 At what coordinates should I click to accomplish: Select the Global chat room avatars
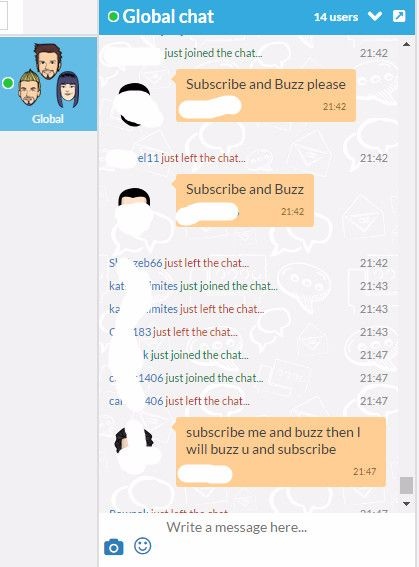point(50,75)
